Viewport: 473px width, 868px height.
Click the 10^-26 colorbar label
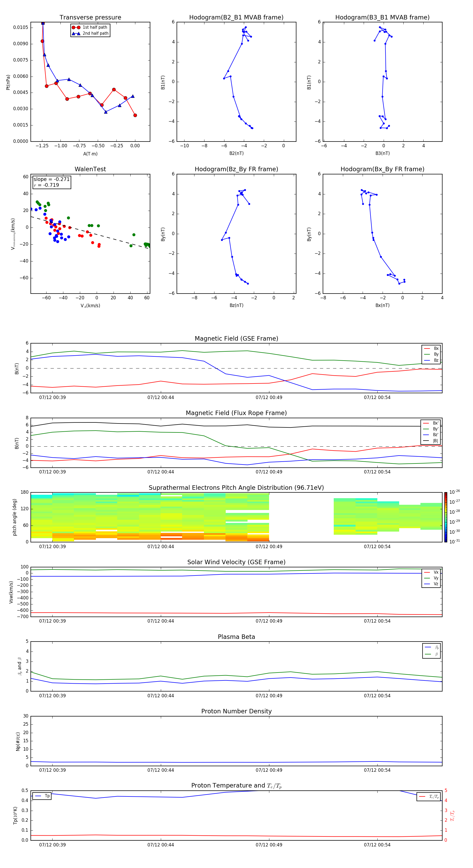455,492
